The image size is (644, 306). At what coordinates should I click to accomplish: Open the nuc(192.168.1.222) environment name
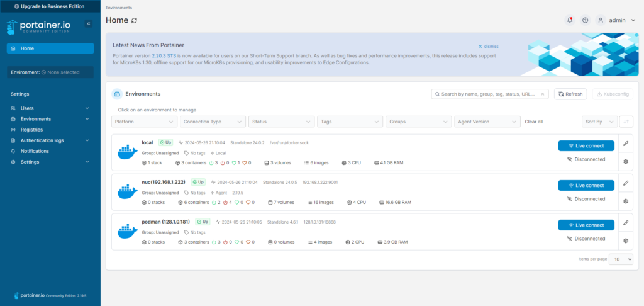[164, 182]
